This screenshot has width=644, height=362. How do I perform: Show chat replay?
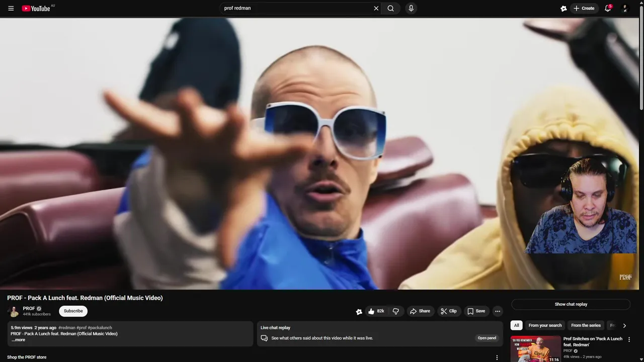571,304
